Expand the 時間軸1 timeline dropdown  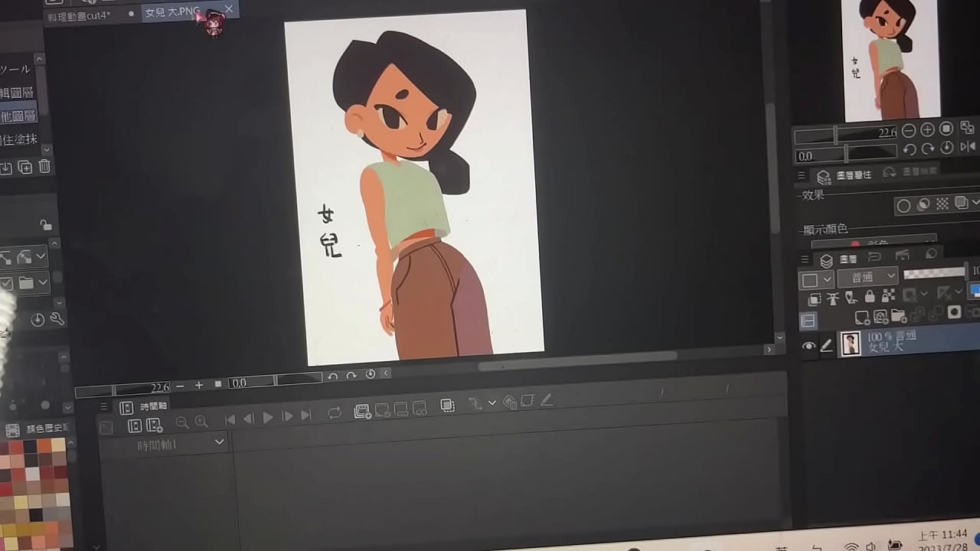[220, 442]
